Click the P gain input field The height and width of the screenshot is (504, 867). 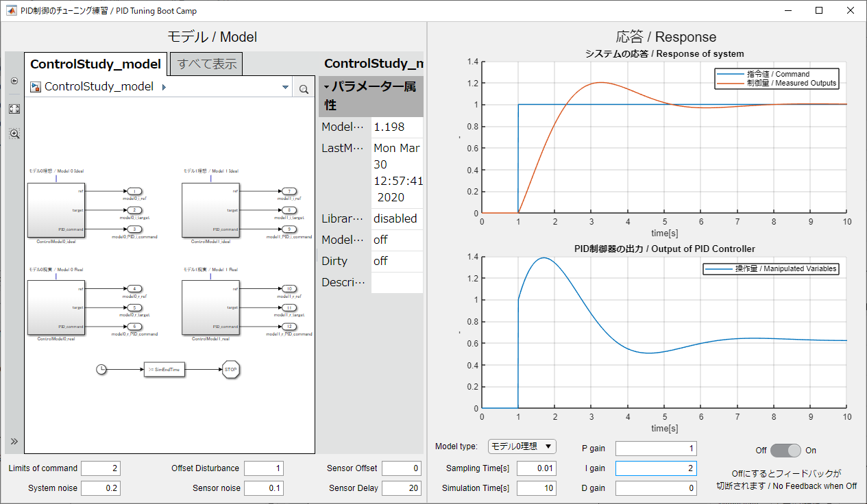click(x=655, y=449)
